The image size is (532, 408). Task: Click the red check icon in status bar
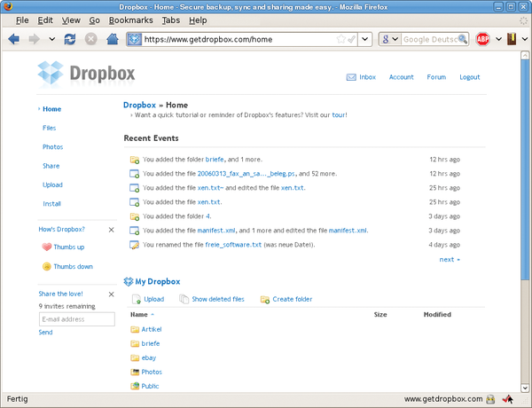507,399
